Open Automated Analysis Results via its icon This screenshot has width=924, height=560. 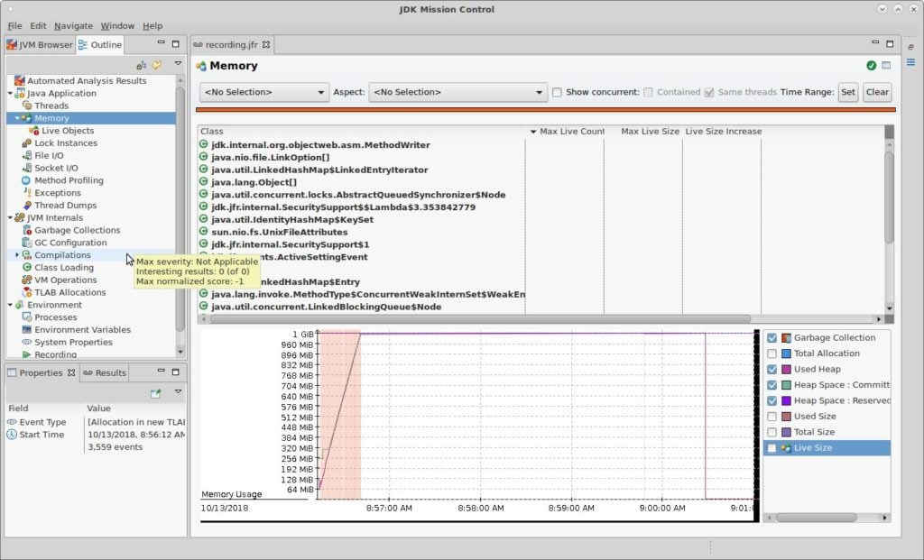(x=20, y=80)
